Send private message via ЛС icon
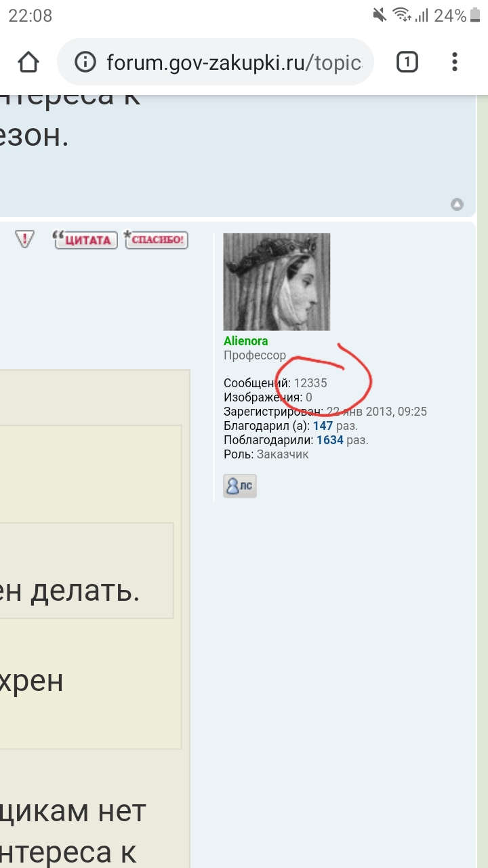 [240, 486]
